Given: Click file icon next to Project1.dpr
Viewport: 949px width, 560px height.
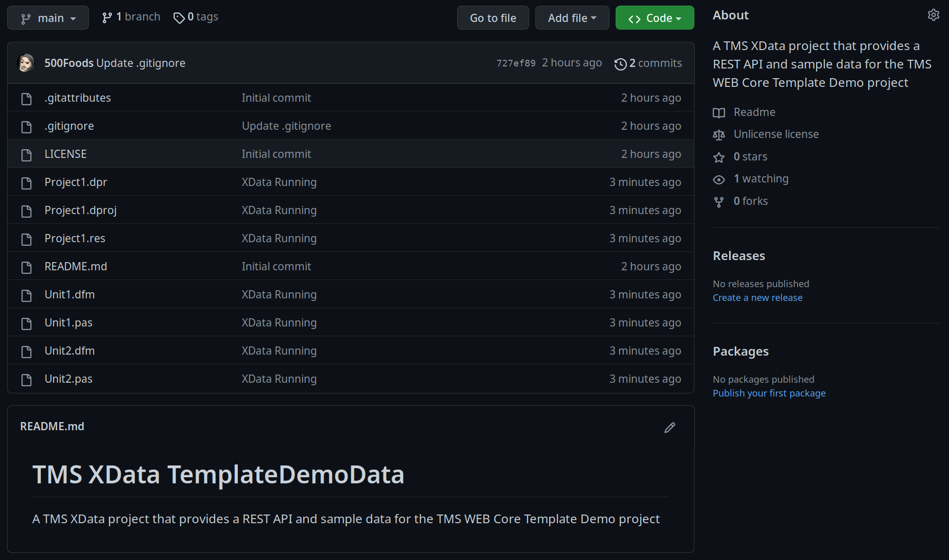Looking at the screenshot, I should click(27, 183).
